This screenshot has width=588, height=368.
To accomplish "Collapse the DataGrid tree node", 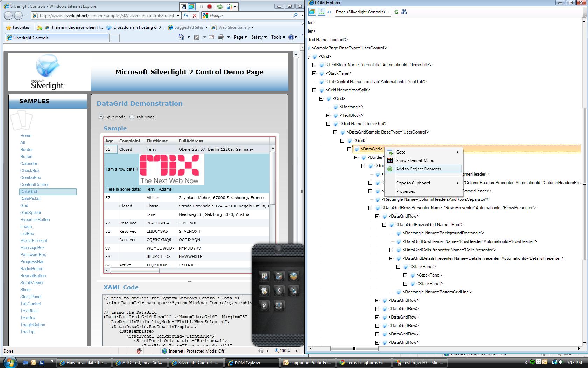I will [349, 149].
